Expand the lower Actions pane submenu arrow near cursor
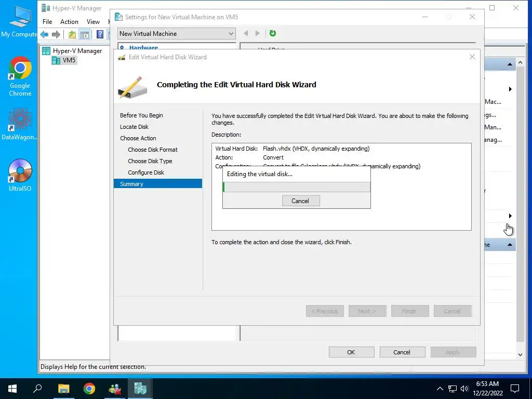 pyautogui.click(x=510, y=216)
